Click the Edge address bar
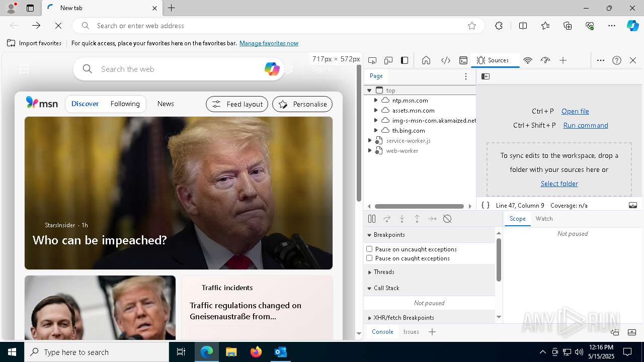 [x=278, y=26]
